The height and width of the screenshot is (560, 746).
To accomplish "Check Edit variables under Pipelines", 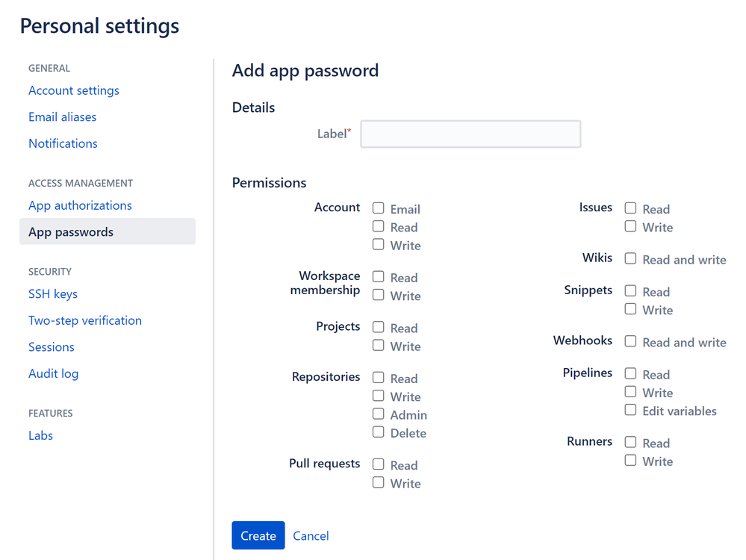I will (x=630, y=410).
